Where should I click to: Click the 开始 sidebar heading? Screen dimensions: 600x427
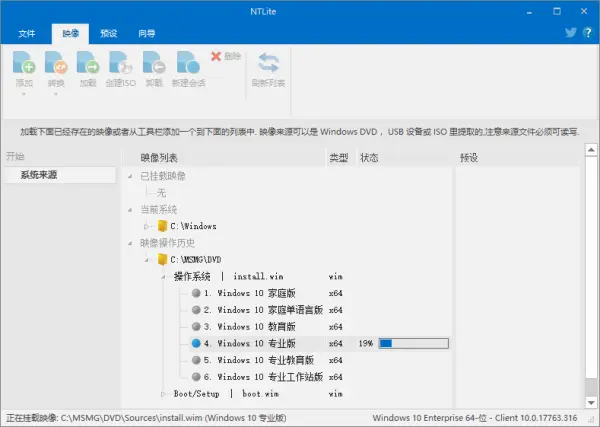[x=15, y=156]
